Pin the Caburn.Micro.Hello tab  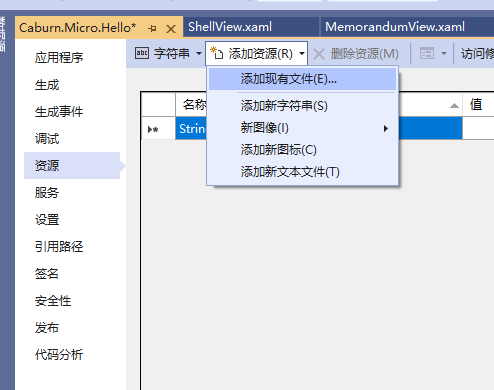point(152,29)
